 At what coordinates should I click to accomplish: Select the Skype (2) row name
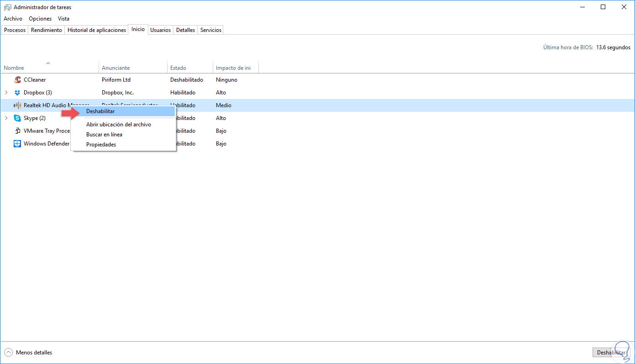tap(35, 118)
